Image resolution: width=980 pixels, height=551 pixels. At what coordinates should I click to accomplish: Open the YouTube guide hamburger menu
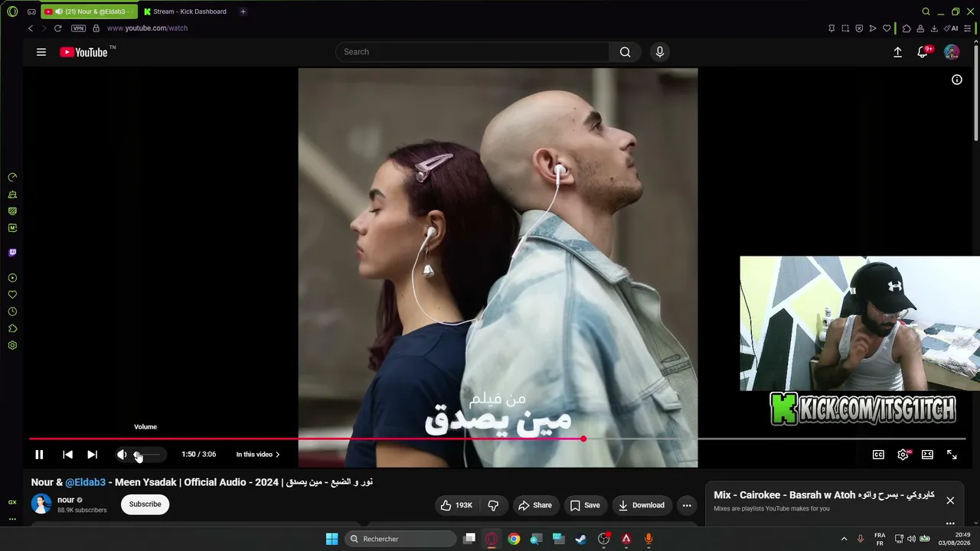41,52
